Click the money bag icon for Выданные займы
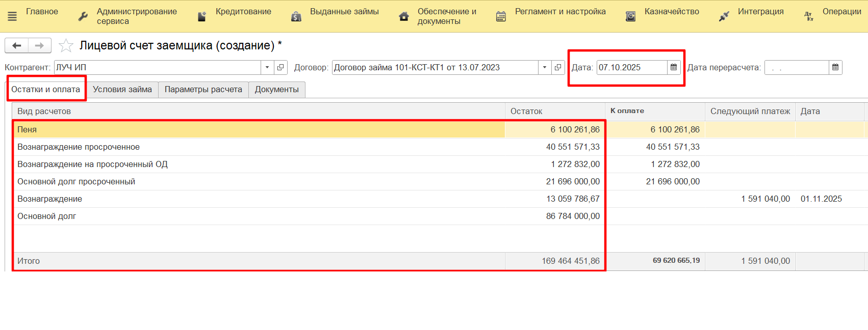This screenshot has width=868, height=330. [x=296, y=16]
